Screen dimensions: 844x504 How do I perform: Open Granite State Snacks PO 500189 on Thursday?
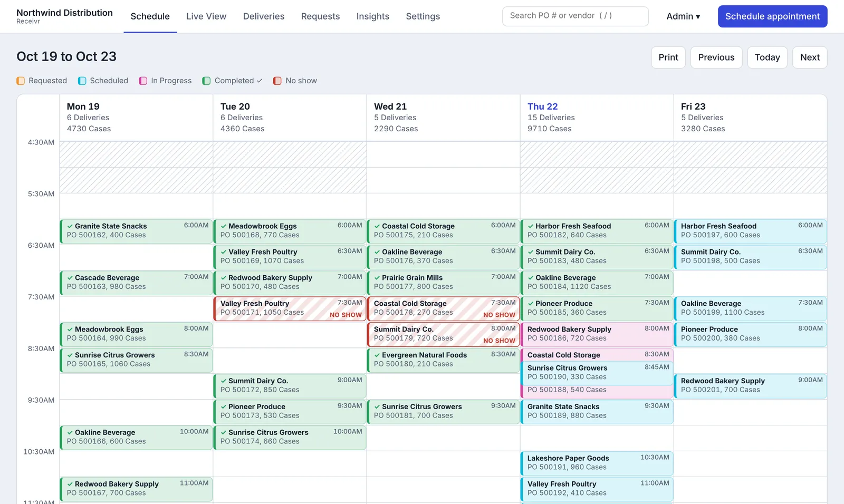[597, 412]
